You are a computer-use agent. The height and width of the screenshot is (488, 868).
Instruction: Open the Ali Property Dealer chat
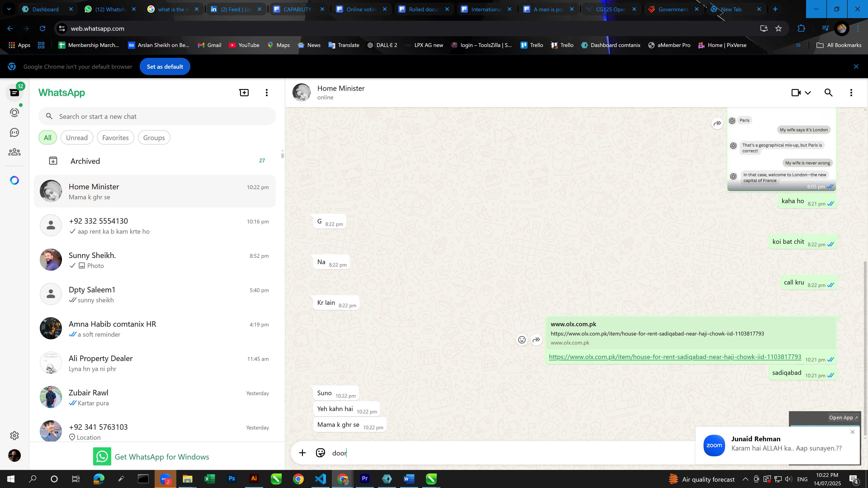click(x=155, y=363)
